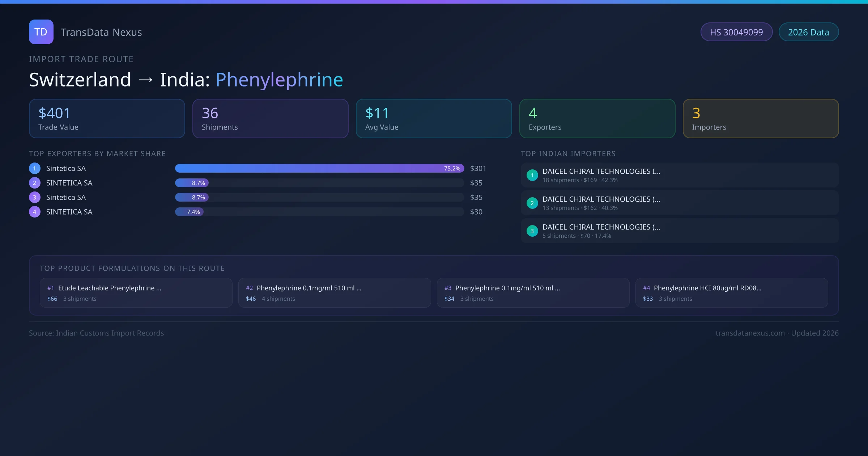Click rank 1 badge beside Sintetica SA
Viewport: 868px width, 456px height.
pos(35,168)
